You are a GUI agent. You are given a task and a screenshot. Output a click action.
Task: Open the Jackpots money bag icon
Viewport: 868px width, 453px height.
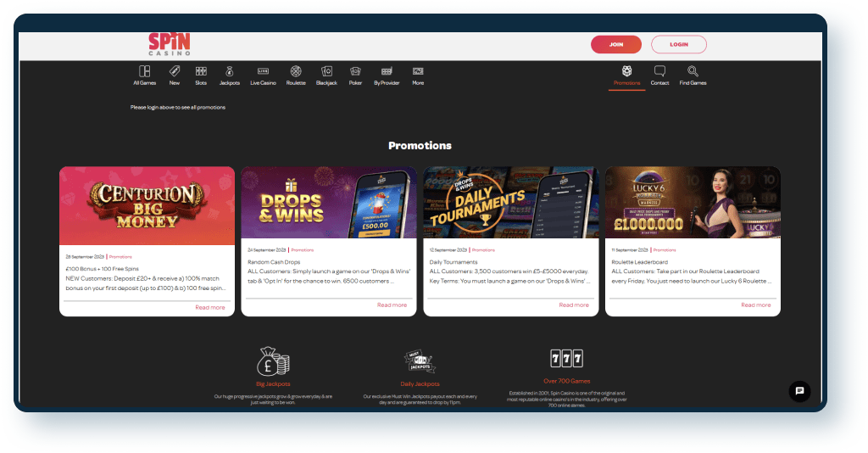pos(229,71)
